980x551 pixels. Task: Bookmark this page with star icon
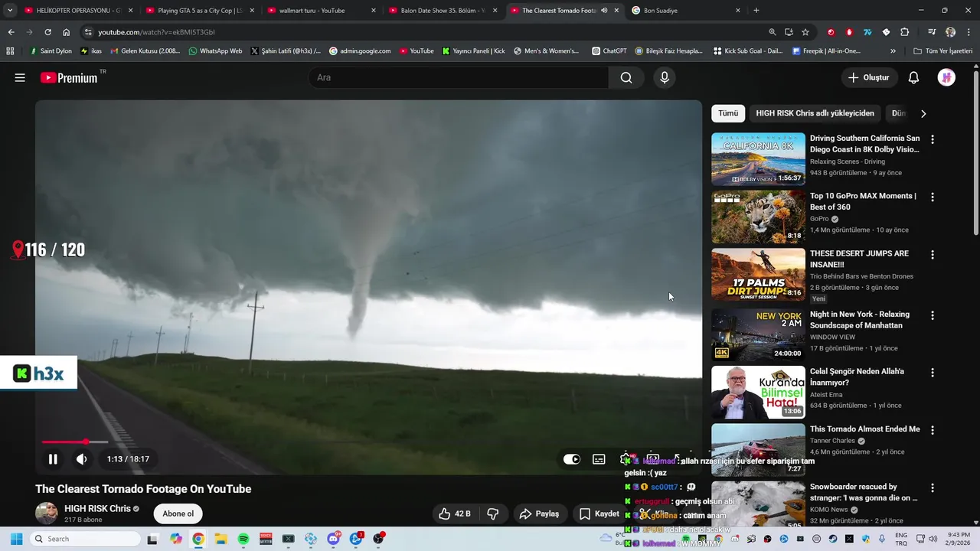click(x=805, y=32)
